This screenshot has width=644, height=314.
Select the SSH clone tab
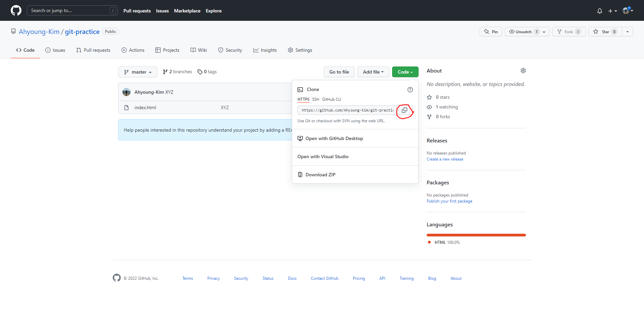coord(316,99)
